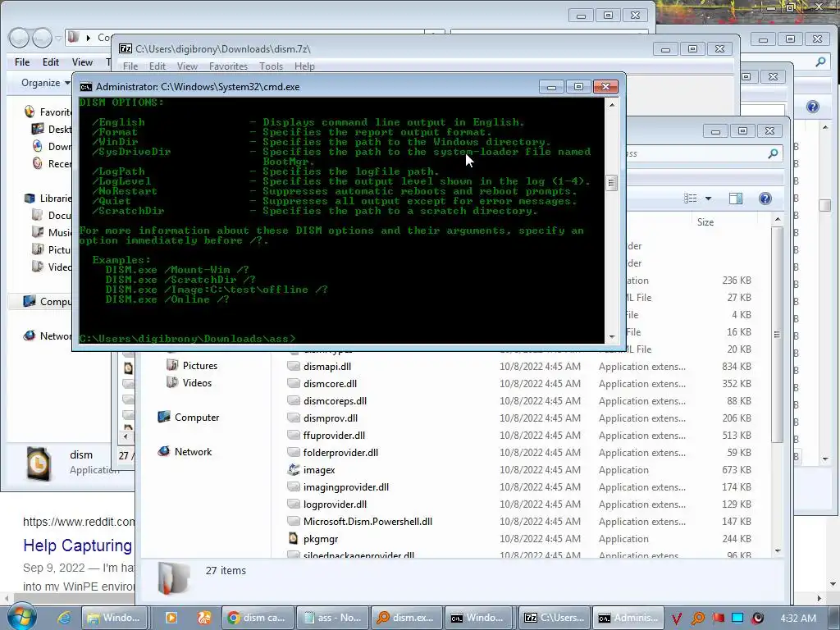Open View menu in 7-Zip window
The width and height of the screenshot is (840, 630).
coord(187,66)
